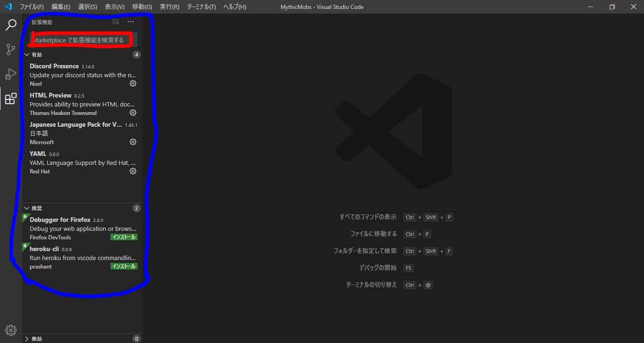Open the Run and Debug view
644x343 pixels.
(x=11, y=74)
